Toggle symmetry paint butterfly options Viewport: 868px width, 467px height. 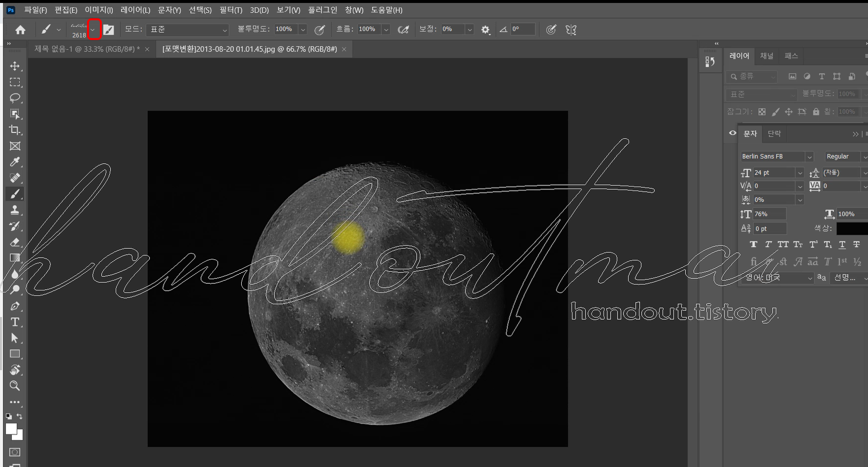[571, 30]
